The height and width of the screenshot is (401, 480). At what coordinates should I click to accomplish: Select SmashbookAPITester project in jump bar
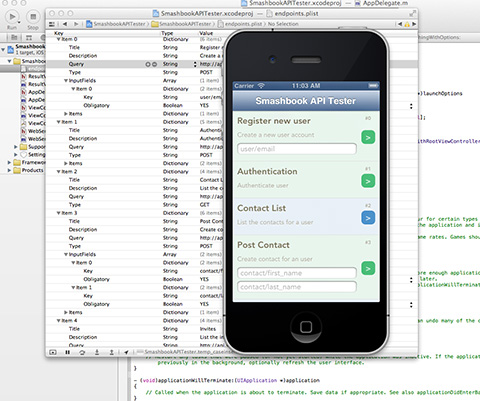(116, 24)
